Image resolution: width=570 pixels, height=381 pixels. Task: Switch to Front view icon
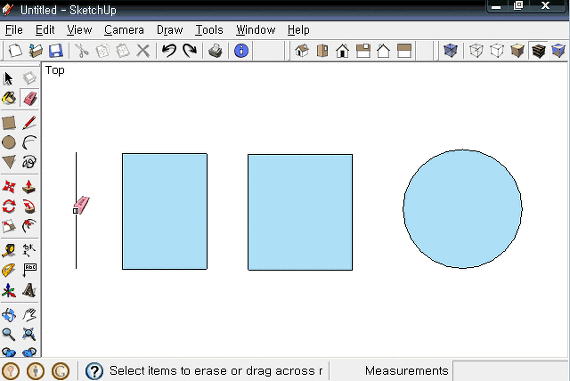(x=343, y=51)
